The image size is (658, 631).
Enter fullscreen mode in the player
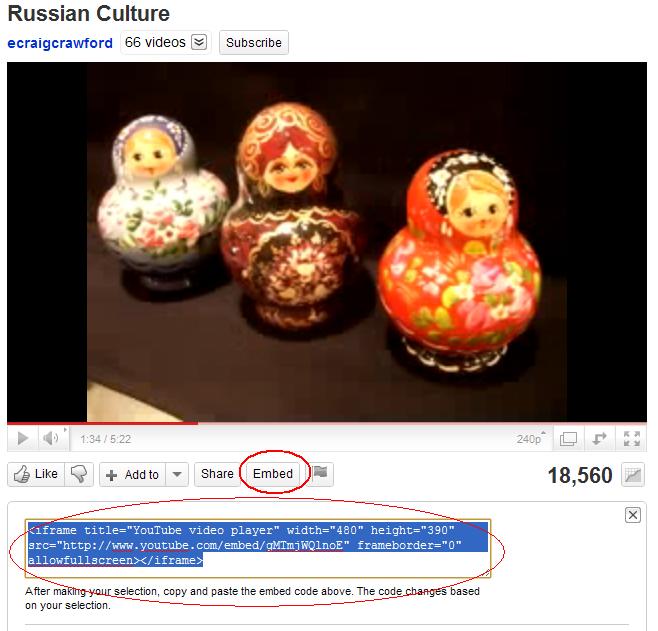[x=631, y=439]
